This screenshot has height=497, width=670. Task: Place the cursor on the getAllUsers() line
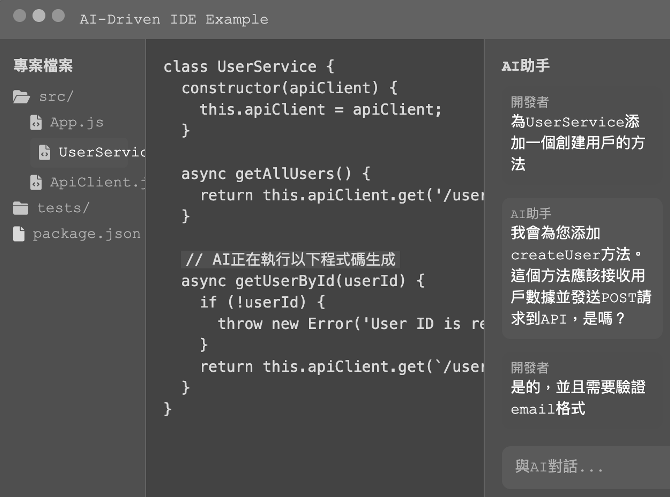[276, 174]
